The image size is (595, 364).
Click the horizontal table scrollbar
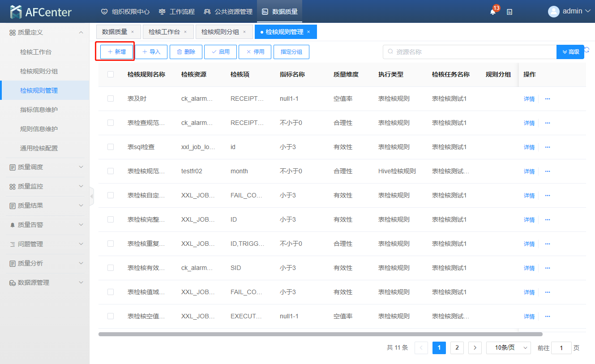pyautogui.click(x=320, y=334)
